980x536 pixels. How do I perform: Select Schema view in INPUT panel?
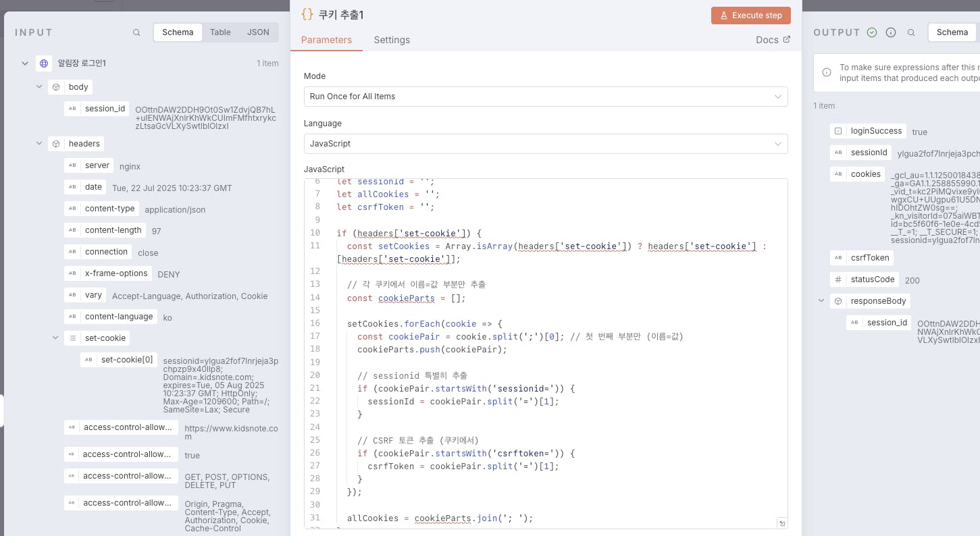[x=178, y=32]
